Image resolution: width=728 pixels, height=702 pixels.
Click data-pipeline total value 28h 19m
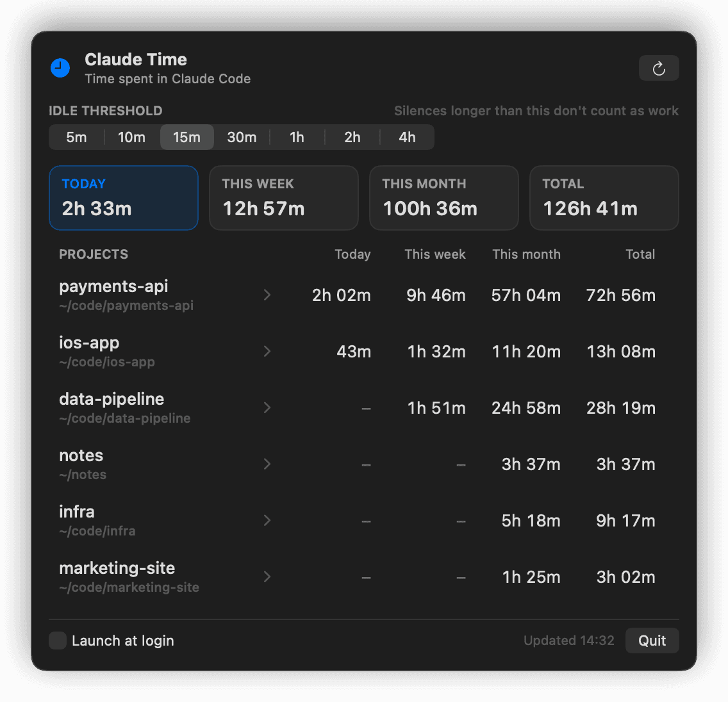click(x=621, y=408)
